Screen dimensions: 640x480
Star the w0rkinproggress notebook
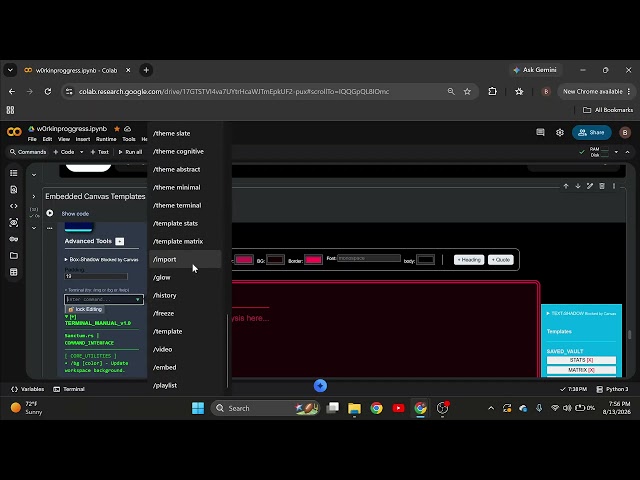[x=117, y=129]
